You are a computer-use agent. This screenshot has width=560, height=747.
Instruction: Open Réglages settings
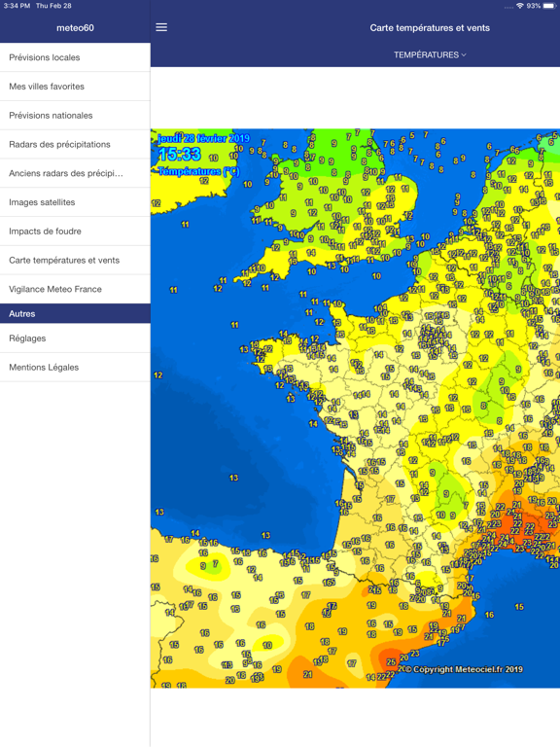(75, 338)
